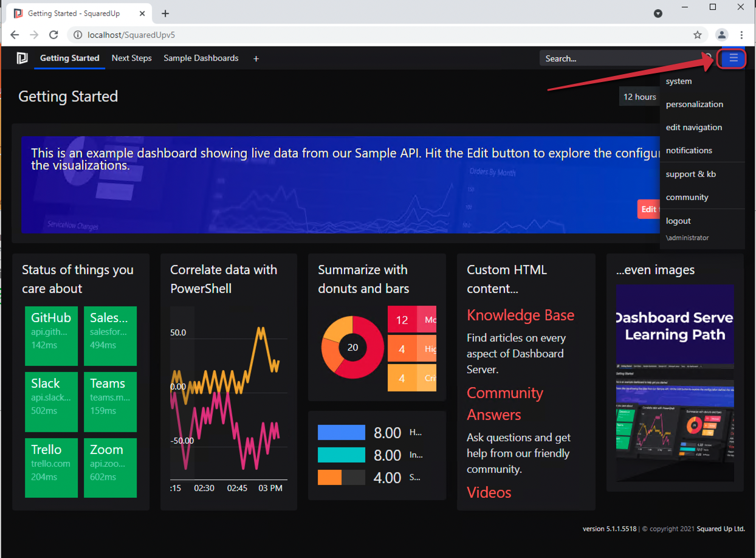Open the Slack status tile
This screenshot has width=756, height=558.
[51, 402]
